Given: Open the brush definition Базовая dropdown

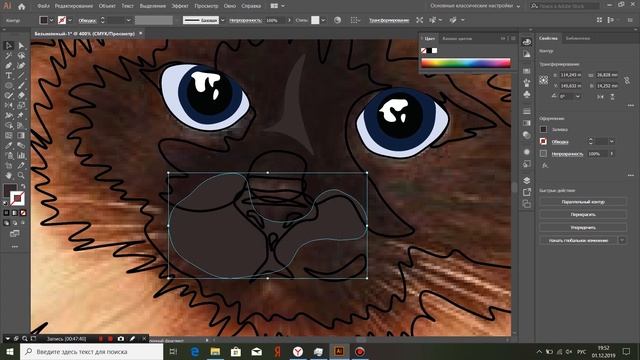Looking at the screenshot, I should point(222,20).
